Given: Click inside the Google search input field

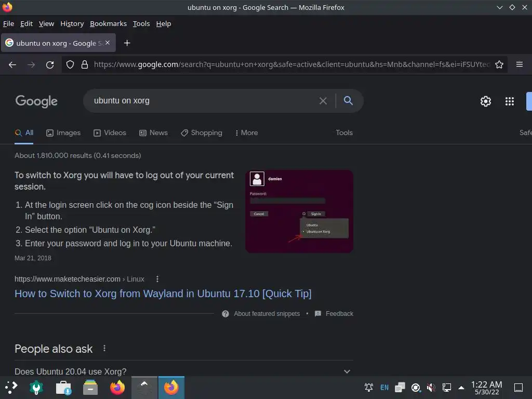Looking at the screenshot, I should (x=204, y=101).
